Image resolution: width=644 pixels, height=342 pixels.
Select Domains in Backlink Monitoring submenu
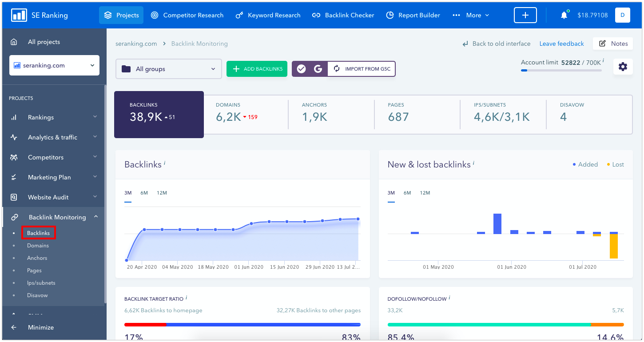38,246
